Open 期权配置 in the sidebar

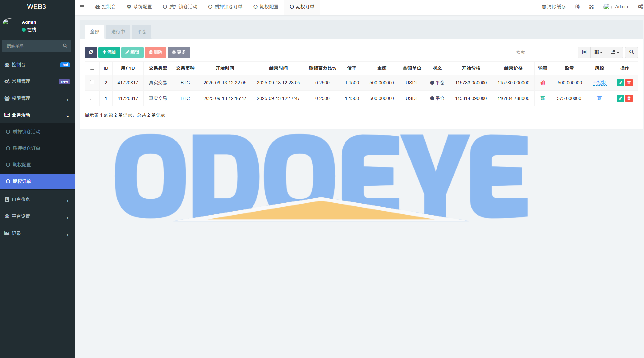[x=22, y=165]
